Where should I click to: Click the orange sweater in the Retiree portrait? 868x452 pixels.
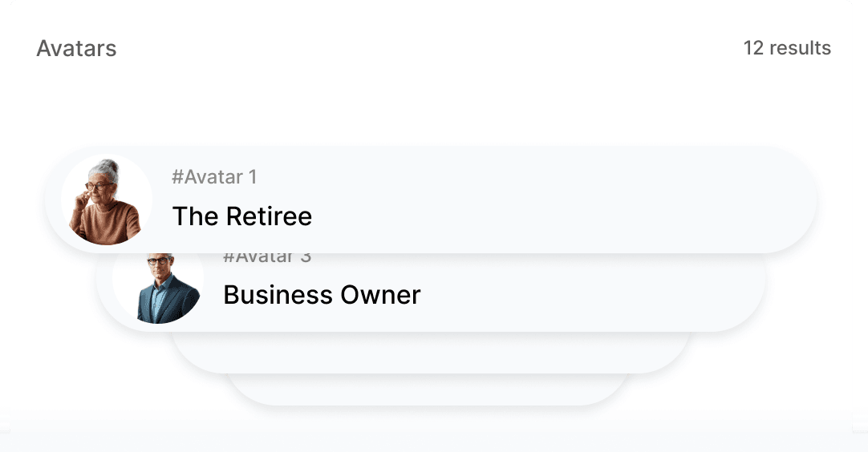[111, 224]
